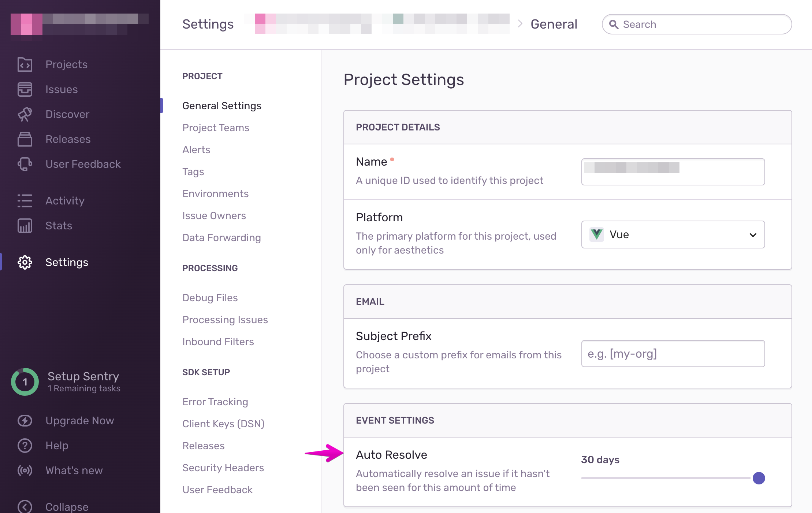Open the Inbound Filters settings page
The height and width of the screenshot is (513, 812).
click(x=219, y=342)
